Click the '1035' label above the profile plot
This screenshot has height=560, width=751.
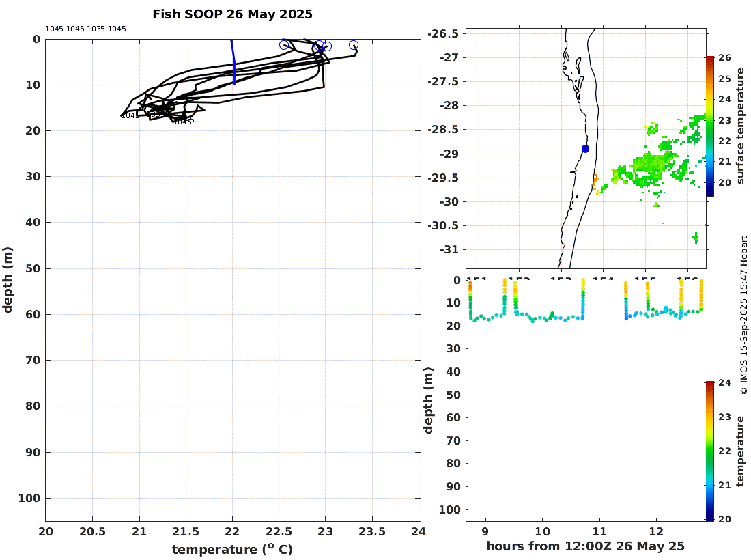[96, 29]
